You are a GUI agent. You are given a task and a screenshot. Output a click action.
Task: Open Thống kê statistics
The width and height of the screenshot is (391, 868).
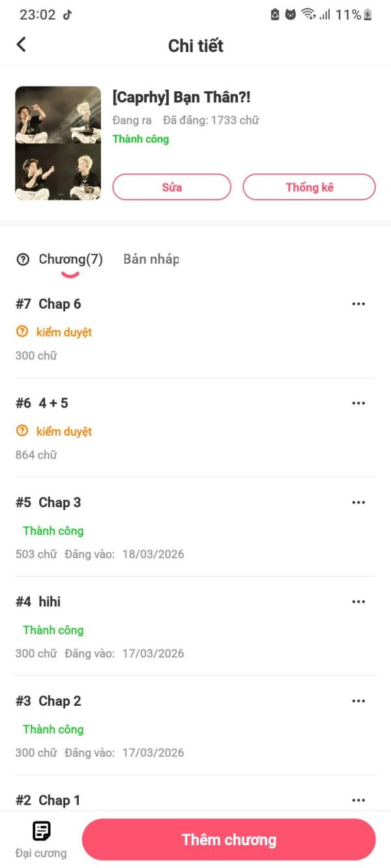tap(309, 187)
